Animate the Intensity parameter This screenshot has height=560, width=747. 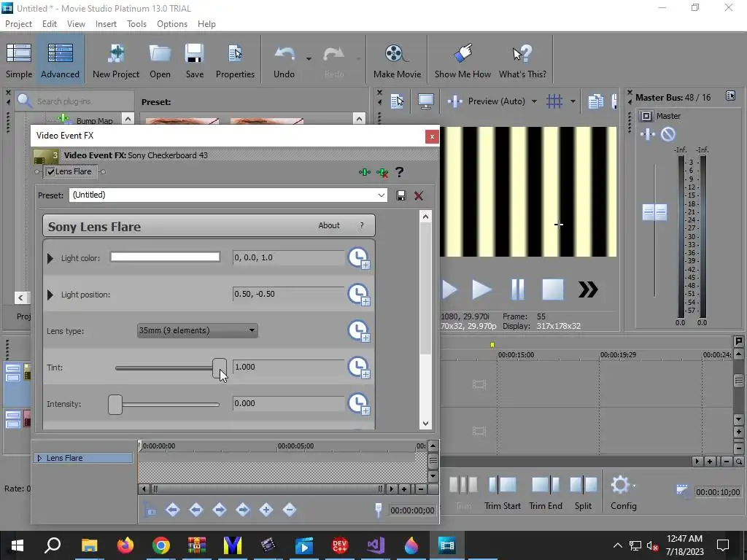click(x=359, y=404)
